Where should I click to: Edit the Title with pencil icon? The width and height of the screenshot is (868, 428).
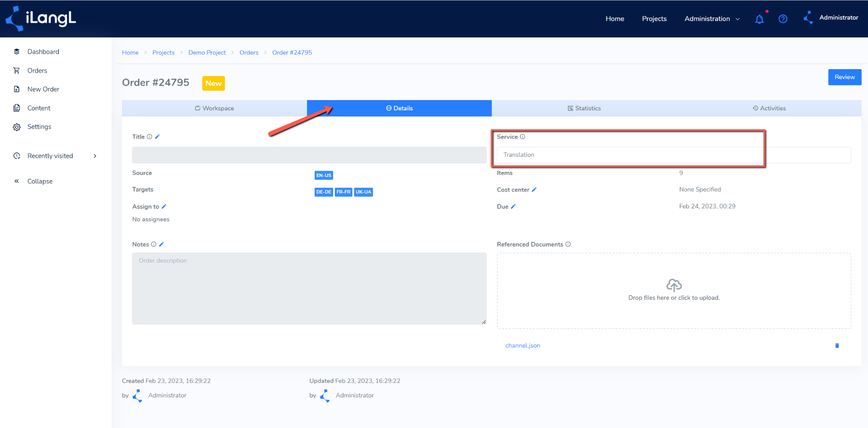tap(157, 137)
